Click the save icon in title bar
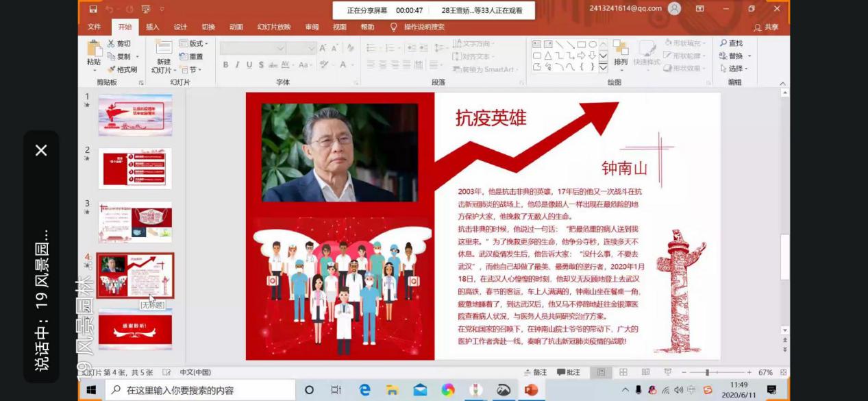Image resolution: width=868 pixels, height=401 pixels. pos(93,9)
